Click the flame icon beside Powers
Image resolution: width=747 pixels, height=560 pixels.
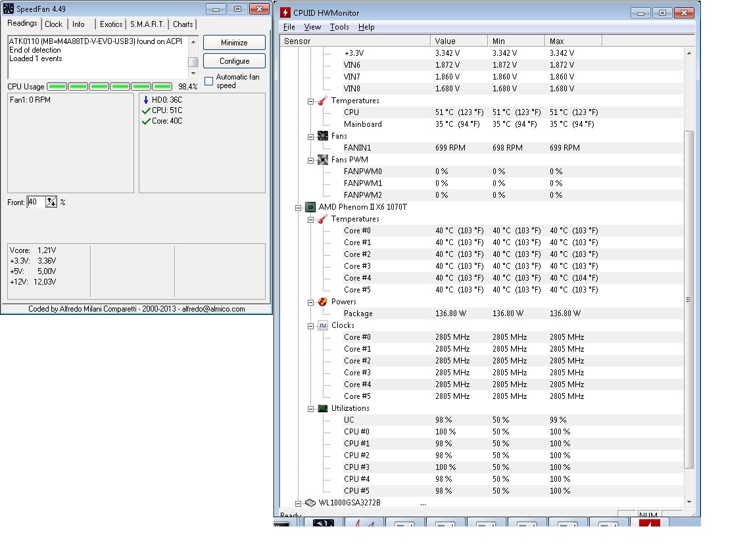[x=322, y=302]
